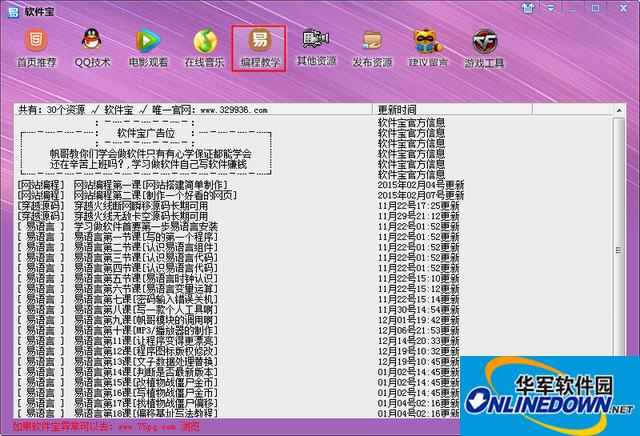This screenshot has height=436, width=640.
Task: Click the 11月22号17:25更新 date cell
Action: point(418,206)
